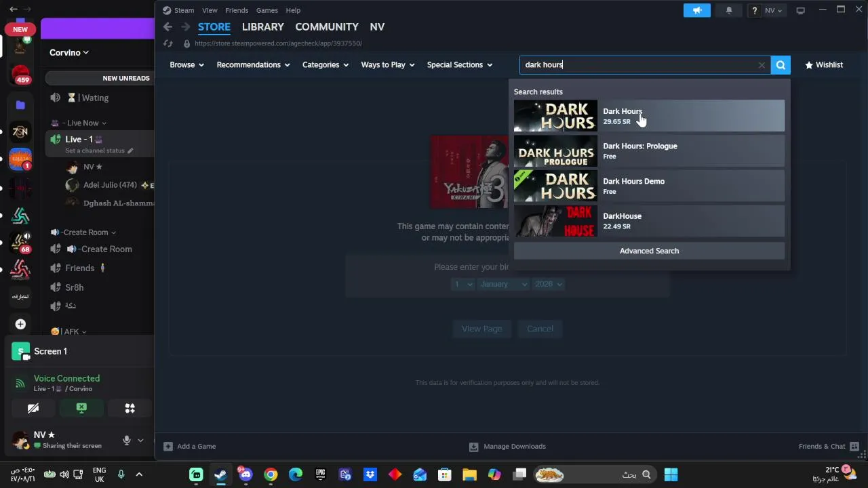Expand Recommendations dropdown
This screenshot has width=868, height=488.
tap(253, 65)
